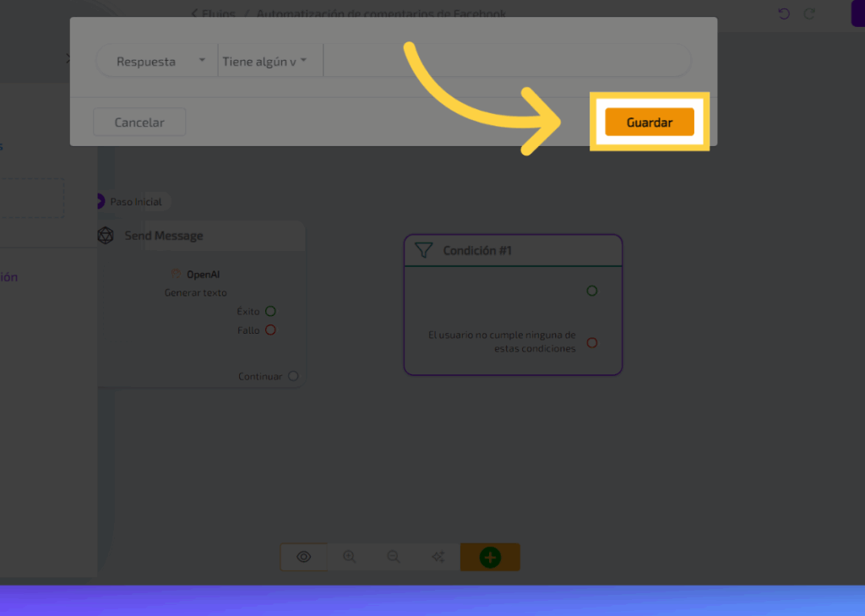
Task: Zoom out using the magnifier minus icon
Action: 393,557
